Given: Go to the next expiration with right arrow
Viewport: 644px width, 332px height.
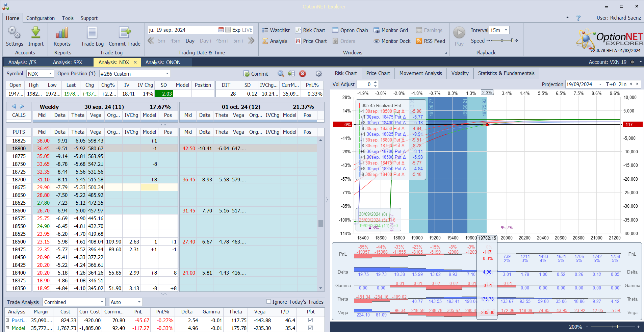Looking at the screenshot, I should pyautogui.click(x=22, y=106).
